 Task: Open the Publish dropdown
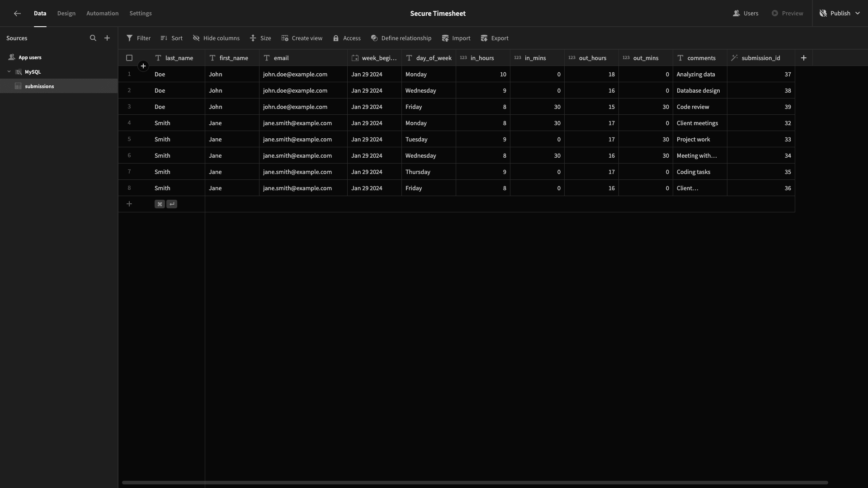pyautogui.click(x=840, y=14)
